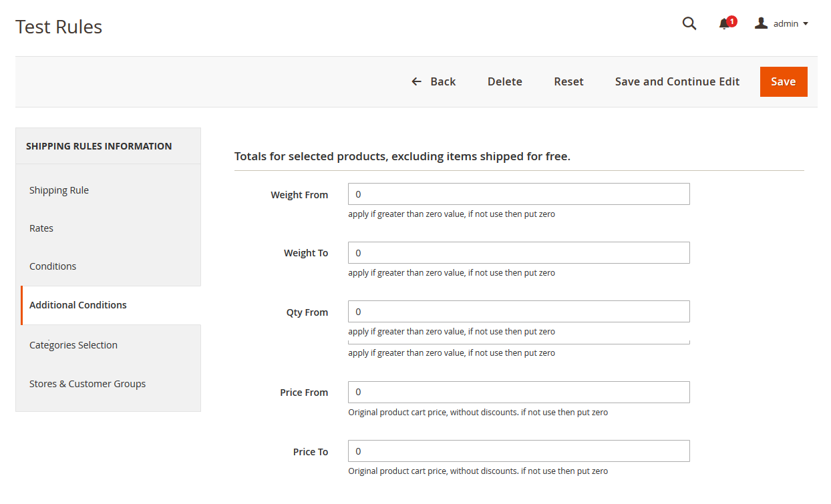Click into the Weight From field
Screen dimensions: 831x504
(518, 194)
